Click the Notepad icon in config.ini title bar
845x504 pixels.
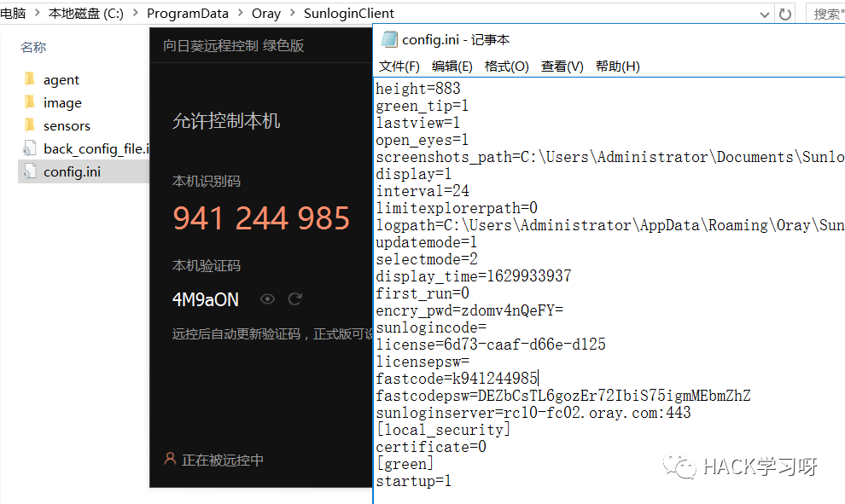click(389, 39)
